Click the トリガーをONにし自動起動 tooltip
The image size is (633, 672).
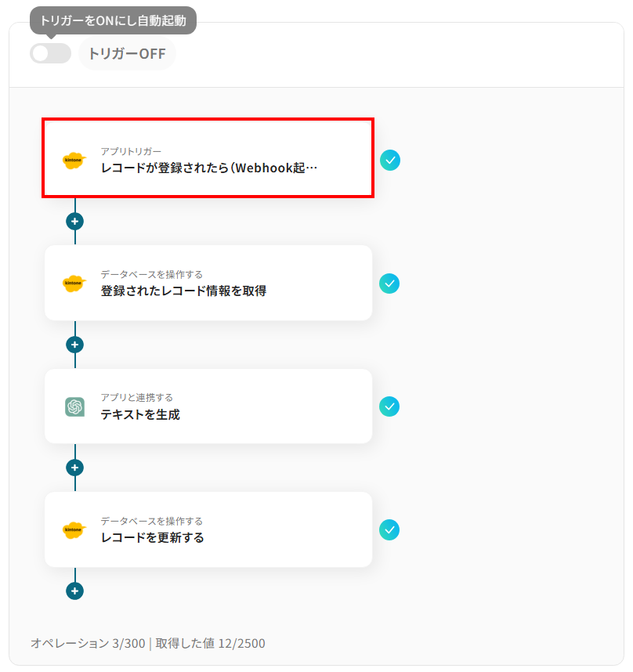tap(113, 20)
